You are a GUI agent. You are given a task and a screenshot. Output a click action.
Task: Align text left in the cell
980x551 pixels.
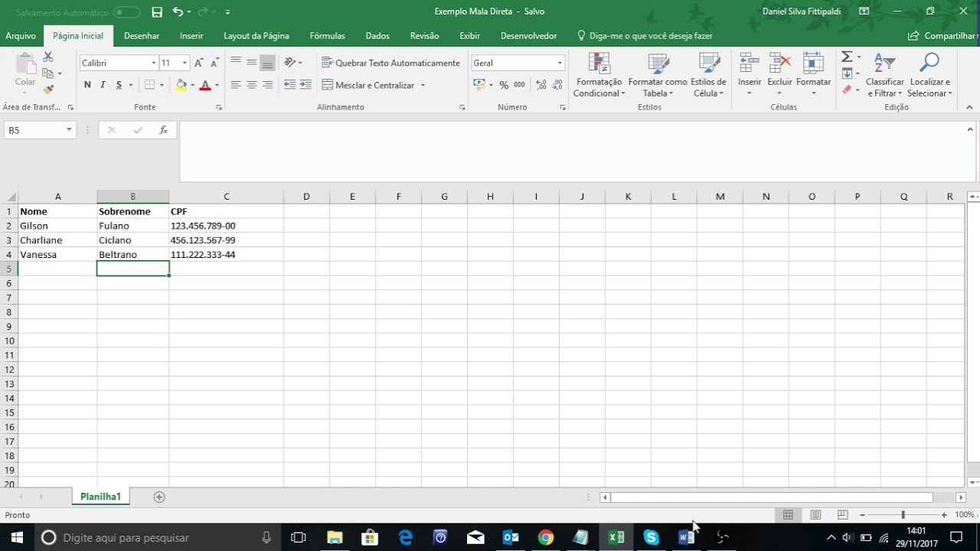click(x=236, y=85)
